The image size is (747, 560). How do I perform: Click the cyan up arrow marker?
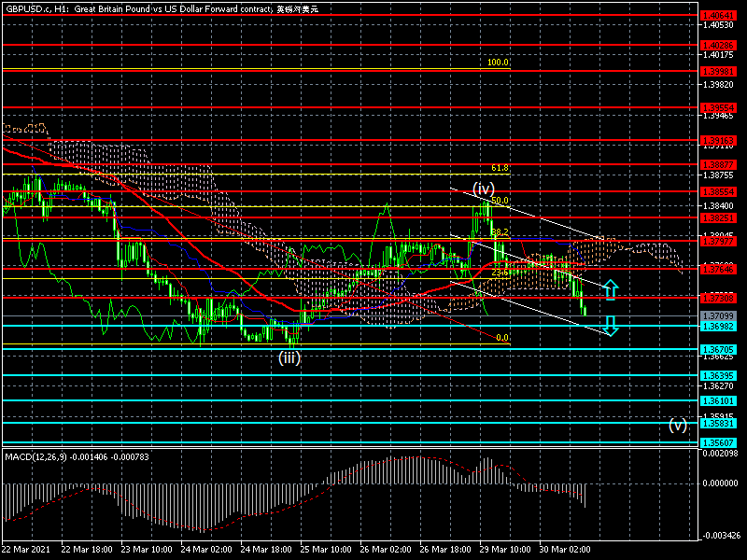[x=610, y=289]
